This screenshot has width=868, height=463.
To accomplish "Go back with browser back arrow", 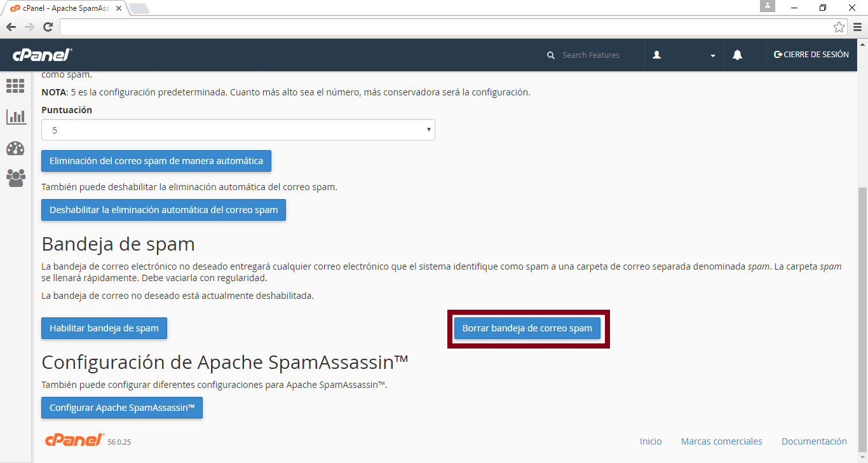I will [11, 27].
